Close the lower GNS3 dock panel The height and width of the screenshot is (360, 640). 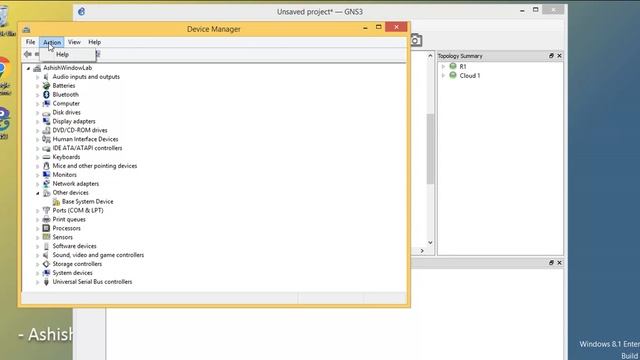559,263
